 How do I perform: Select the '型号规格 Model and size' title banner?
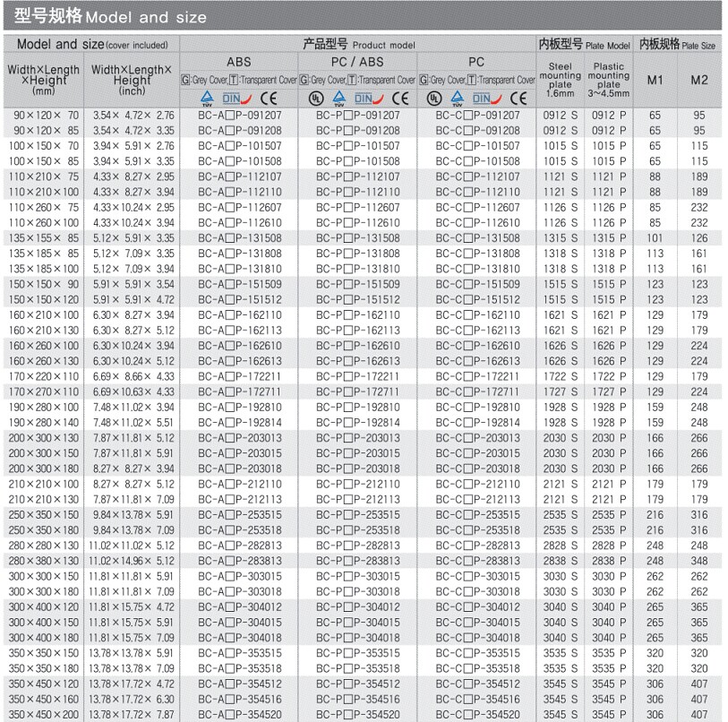tap(363, 16)
